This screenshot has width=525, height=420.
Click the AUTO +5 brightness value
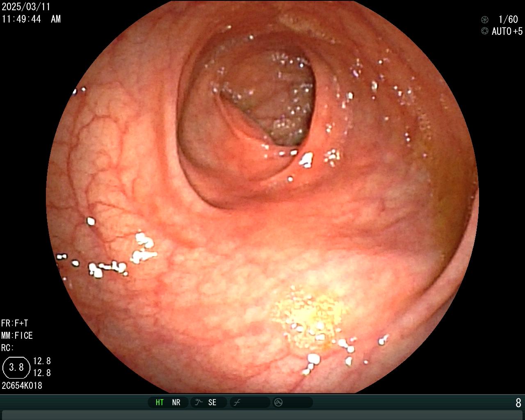(507, 31)
